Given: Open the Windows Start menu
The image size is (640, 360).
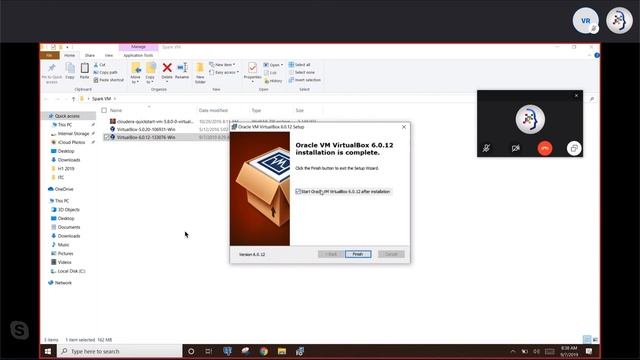Looking at the screenshot, I should point(48,351).
